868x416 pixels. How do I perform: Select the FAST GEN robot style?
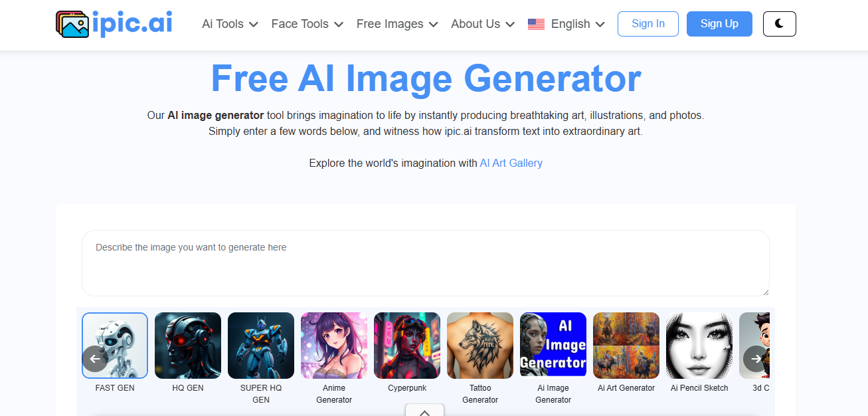tap(115, 346)
